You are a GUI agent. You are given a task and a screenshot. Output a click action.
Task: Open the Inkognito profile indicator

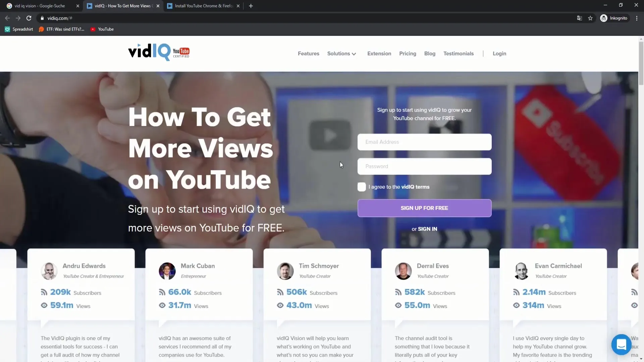point(614,18)
